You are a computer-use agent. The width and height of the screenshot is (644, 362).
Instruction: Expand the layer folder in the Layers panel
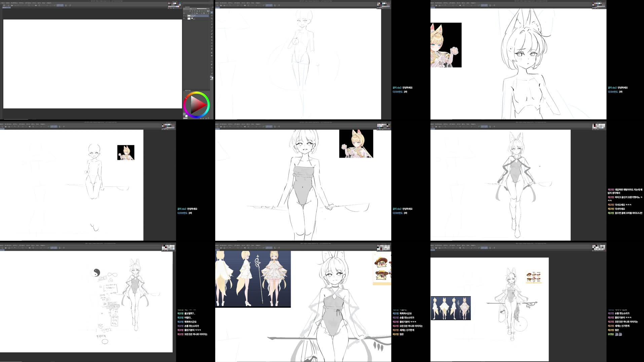coord(186,16)
